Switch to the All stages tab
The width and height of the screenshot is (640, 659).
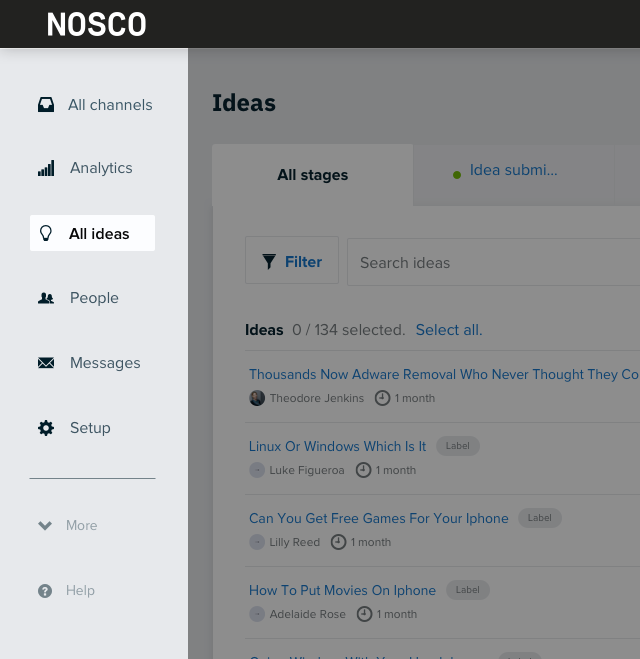coord(312,175)
